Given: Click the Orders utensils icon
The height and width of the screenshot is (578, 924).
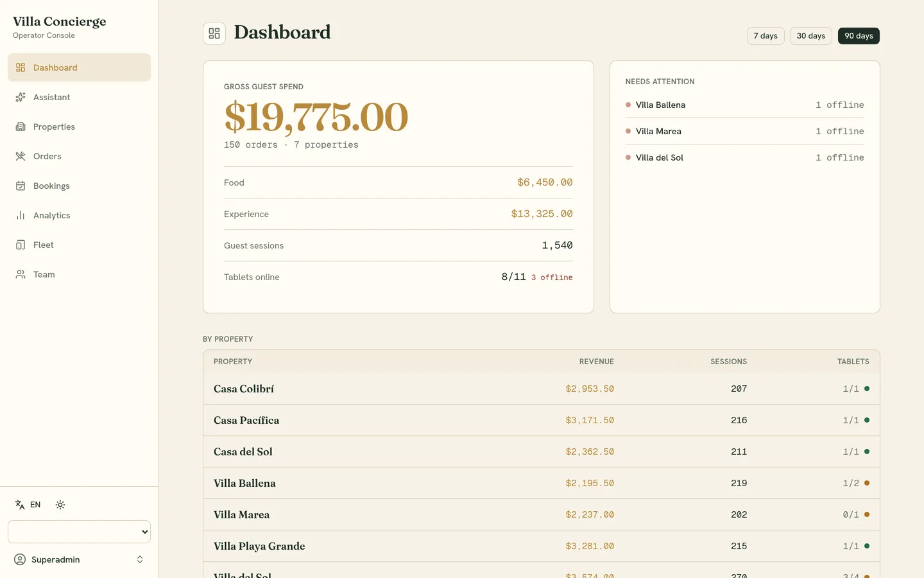Looking at the screenshot, I should pos(21,156).
